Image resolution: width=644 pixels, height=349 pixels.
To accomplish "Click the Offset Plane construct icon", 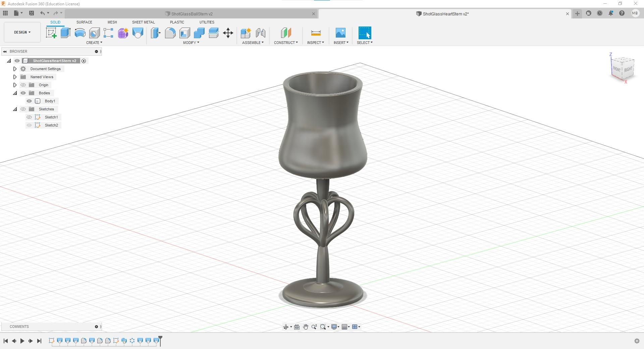I will tap(286, 33).
